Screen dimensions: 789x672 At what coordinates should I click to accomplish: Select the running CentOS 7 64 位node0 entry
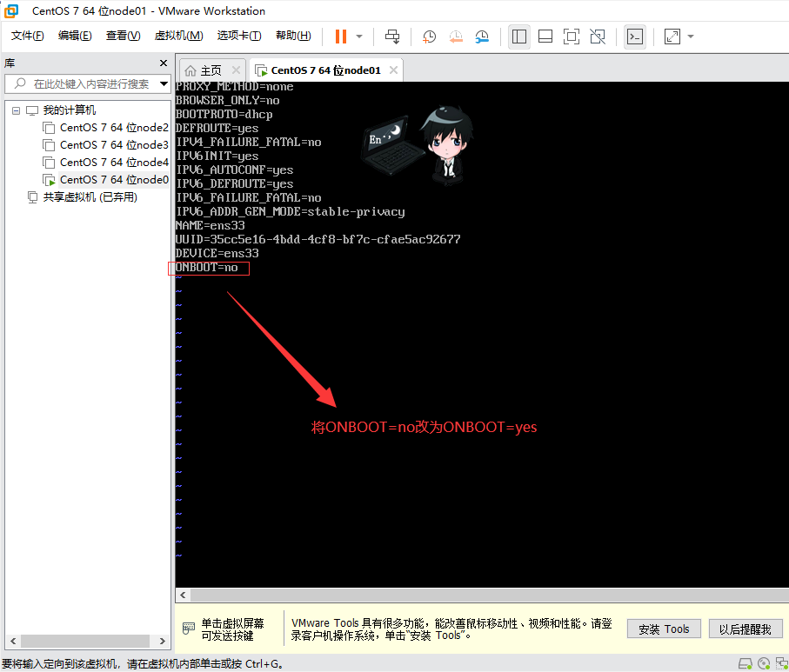pos(114,180)
